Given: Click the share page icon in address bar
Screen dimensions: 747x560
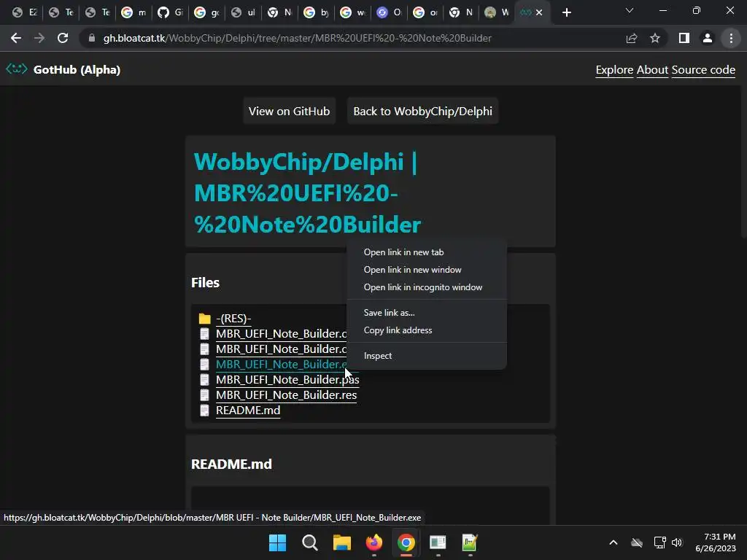Looking at the screenshot, I should [x=632, y=38].
